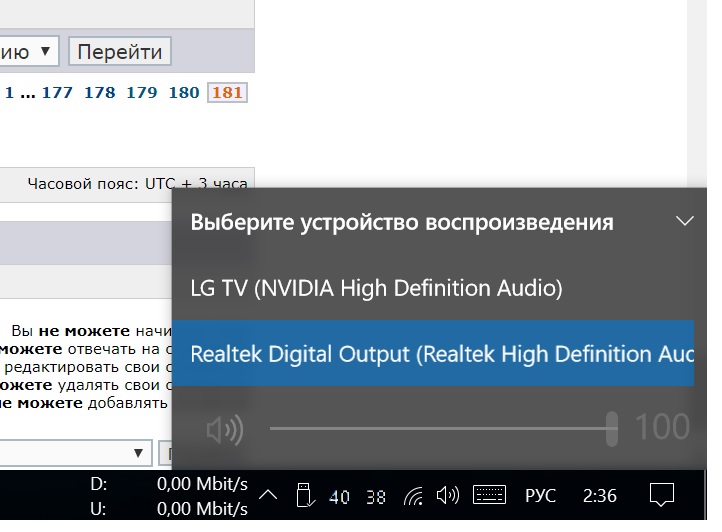
Task: Go to page 177 link
Action: 57,93
